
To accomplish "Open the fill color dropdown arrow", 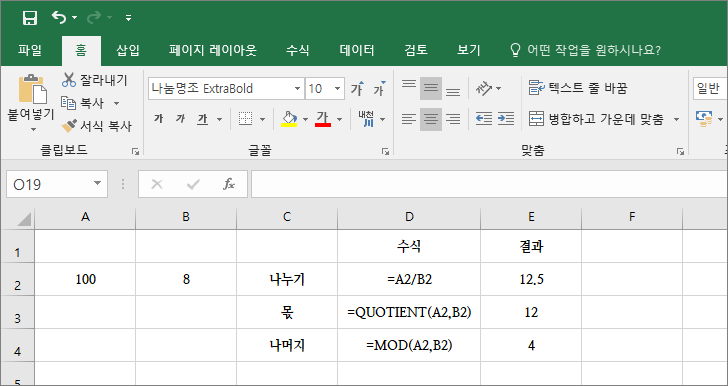I will pyautogui.click(x=306, y=120).
